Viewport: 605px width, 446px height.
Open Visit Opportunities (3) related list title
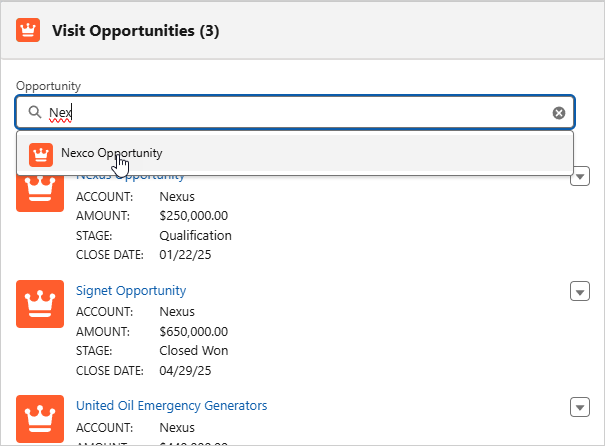tap(135, 31)
